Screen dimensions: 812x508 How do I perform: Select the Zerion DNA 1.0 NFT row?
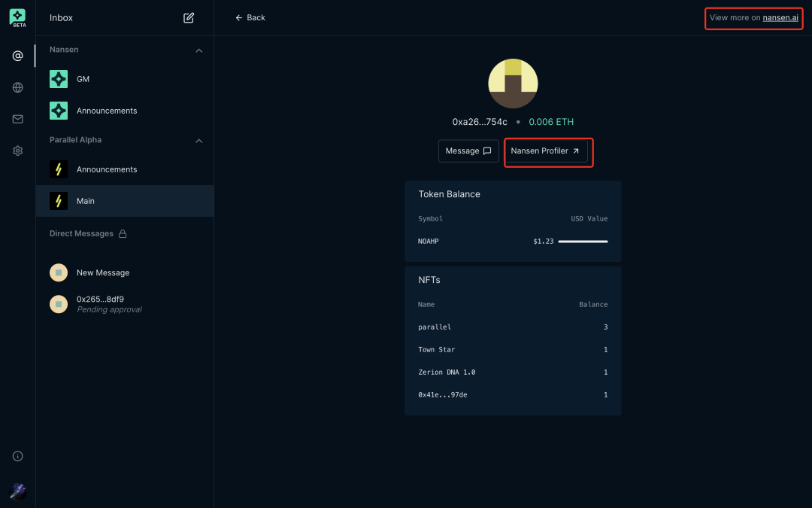[x=513, y=373]
